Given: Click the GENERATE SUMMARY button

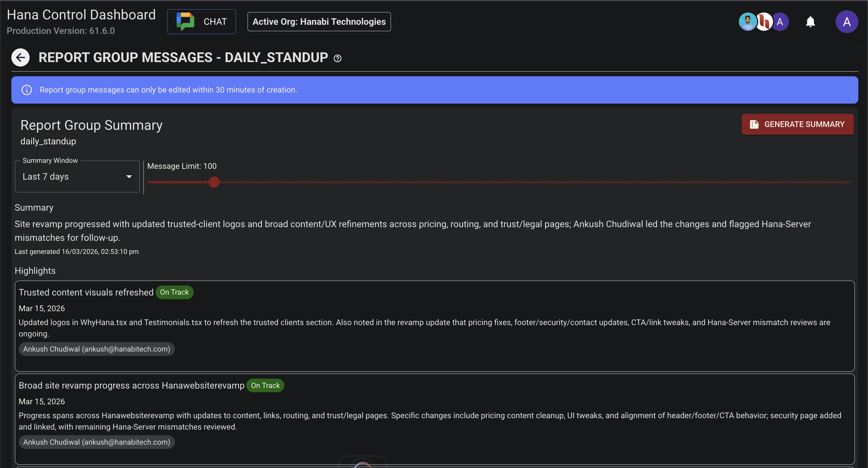Looking at the screenshot, I should coord(797,124).
